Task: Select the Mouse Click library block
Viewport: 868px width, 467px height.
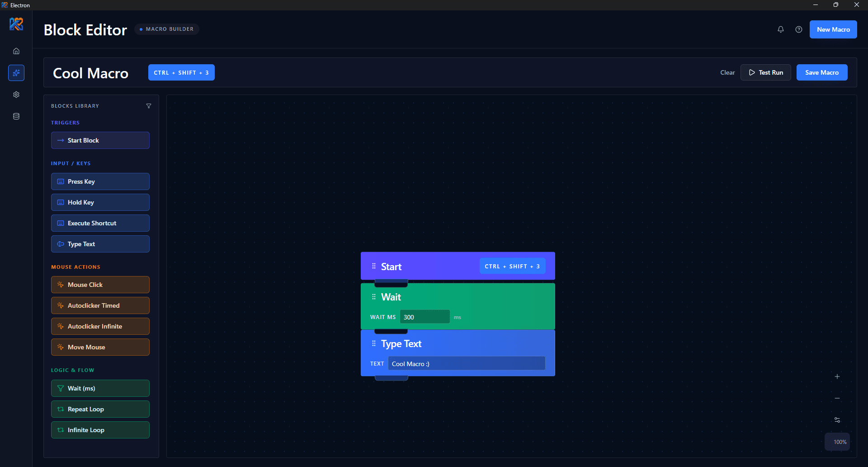Action: coord(100,285)
